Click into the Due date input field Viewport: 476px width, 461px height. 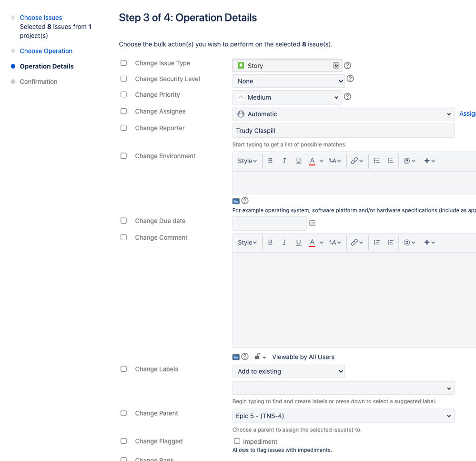(269, 223)
